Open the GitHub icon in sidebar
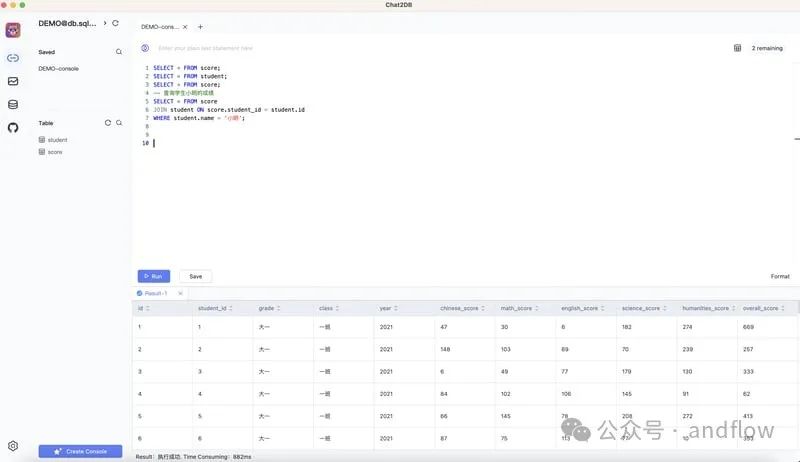The width and height of the screenshot is (800, 462). (13, 127)
